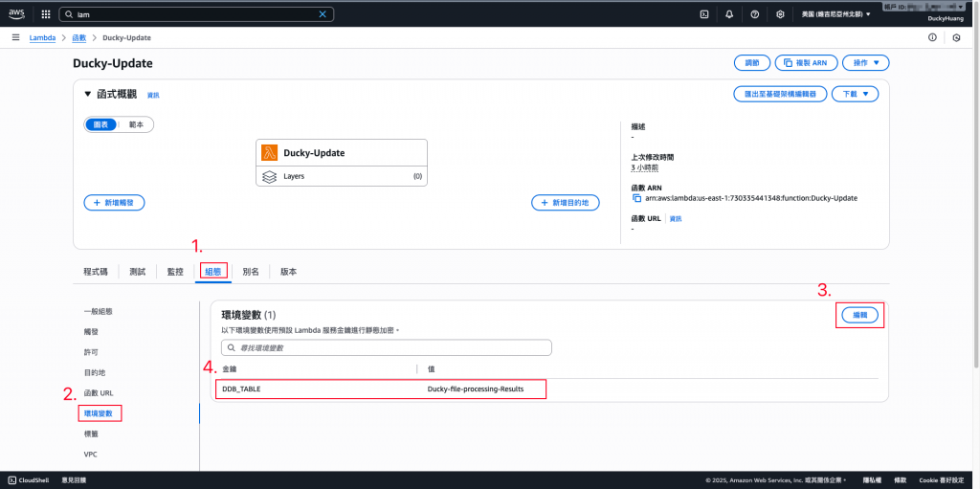Open the 資訊 link next to 函數 URL
Viewport: 980px width, 489px height.
(x=676, y=219)
